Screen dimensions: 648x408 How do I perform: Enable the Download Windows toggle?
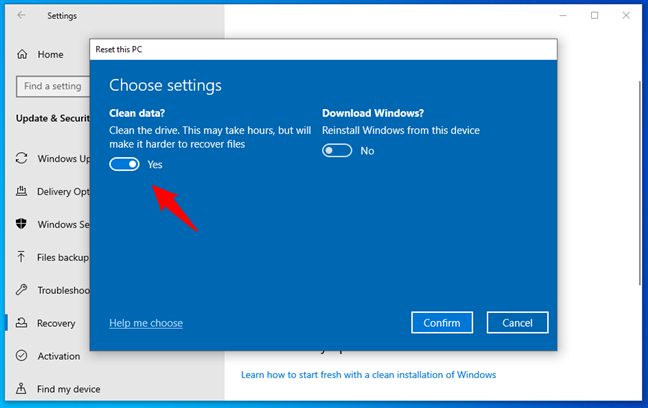337,150
